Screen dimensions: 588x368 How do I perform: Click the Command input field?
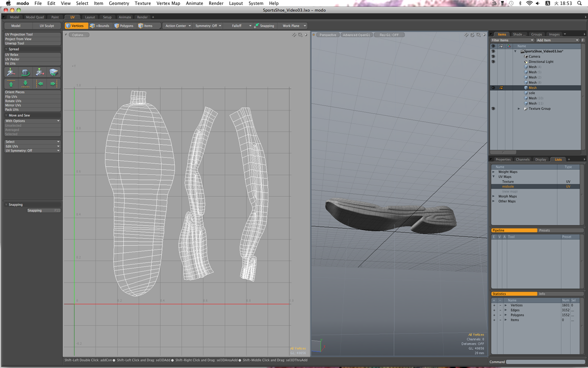point(545,362)
